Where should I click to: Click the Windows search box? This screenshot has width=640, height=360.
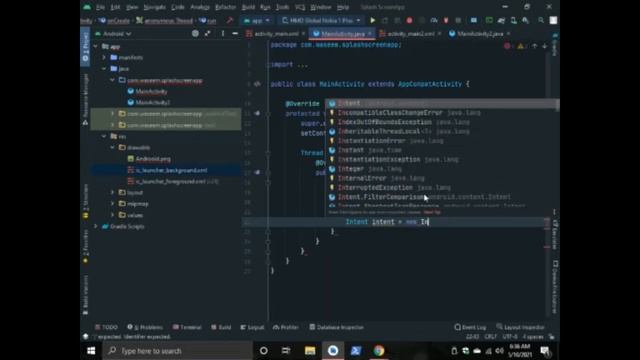(178, 351)
